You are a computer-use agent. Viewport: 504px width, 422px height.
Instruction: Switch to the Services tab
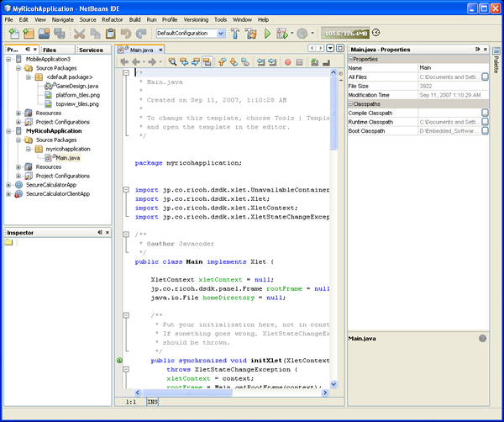coord(91,50)
